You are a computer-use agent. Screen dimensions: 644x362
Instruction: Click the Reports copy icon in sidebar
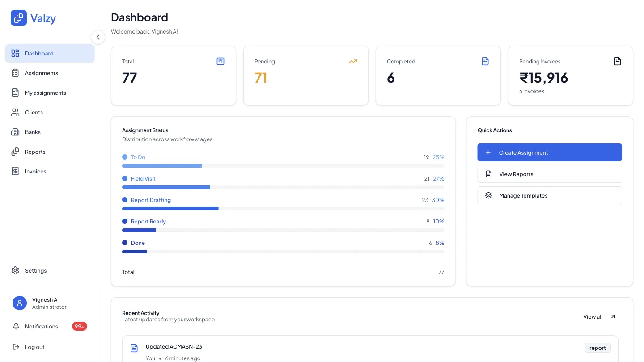(15, 152)
